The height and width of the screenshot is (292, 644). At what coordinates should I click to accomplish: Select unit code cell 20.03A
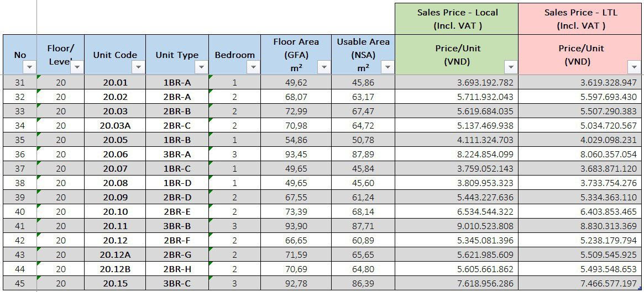coord(115,125)
